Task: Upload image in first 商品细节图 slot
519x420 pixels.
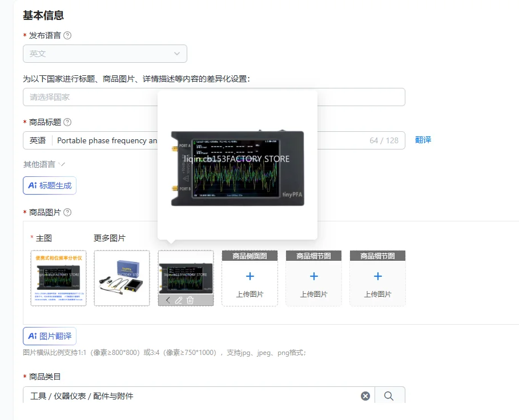Action: pos(314,278)
